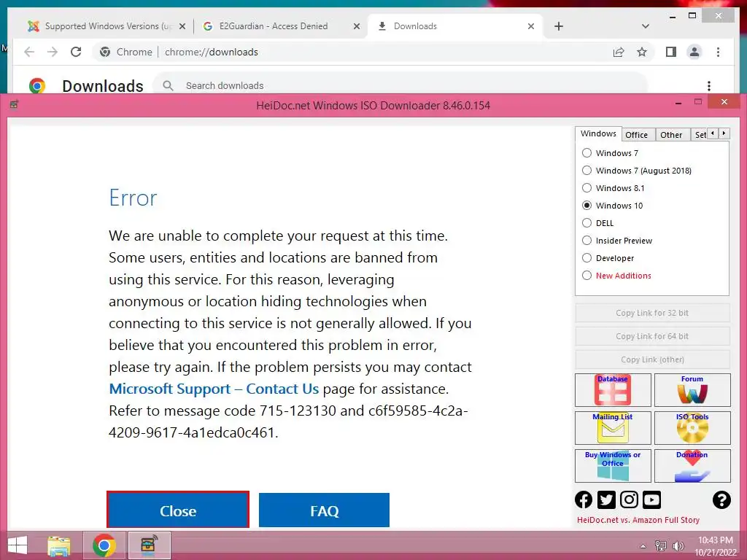Switch to the Office tab
The height and width of the screenshot is (560, 747).
tap(636, 135)
